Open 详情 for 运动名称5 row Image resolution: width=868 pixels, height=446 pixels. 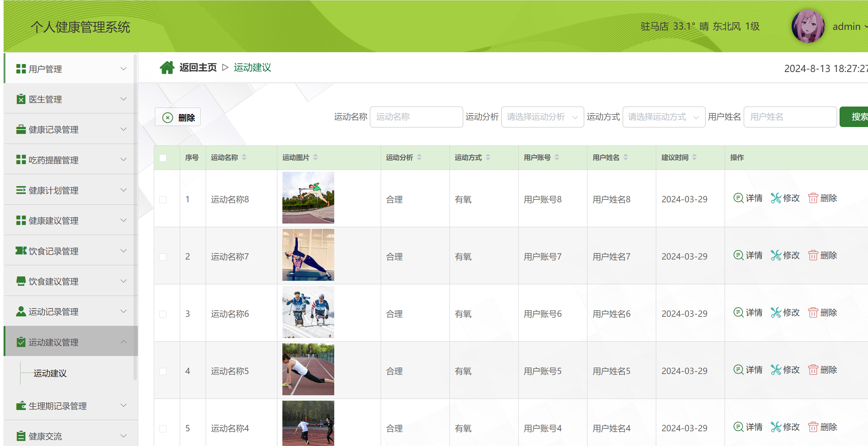pyautogui.click(x=748, y=370)
